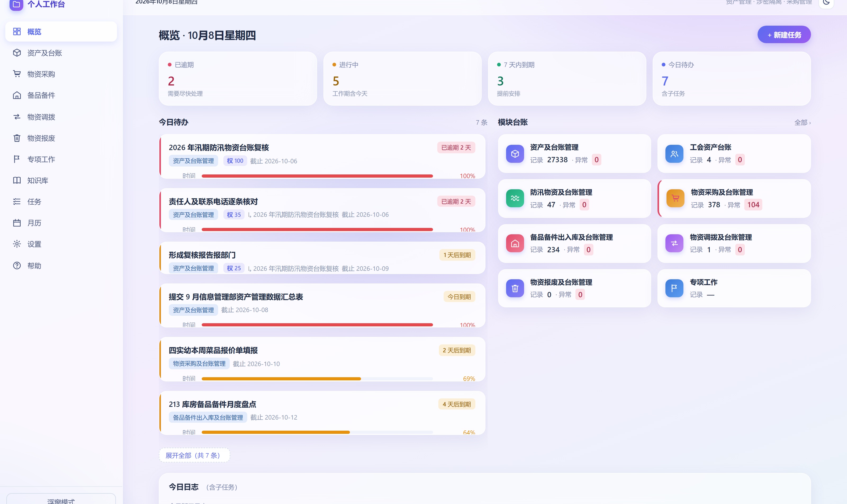Click the 任务 checklist icon
The height and width of the screenshot is (504, 847).
coord(17,201)
